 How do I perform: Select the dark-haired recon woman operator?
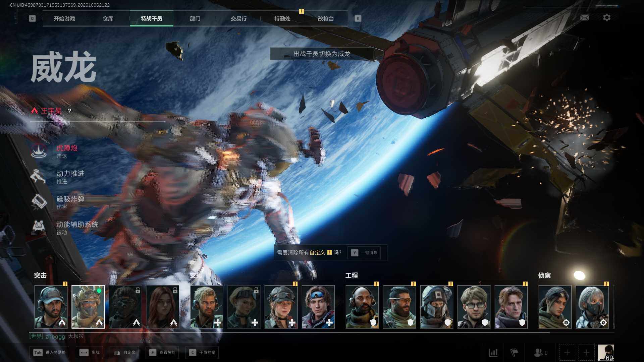(x=555, y=307)
